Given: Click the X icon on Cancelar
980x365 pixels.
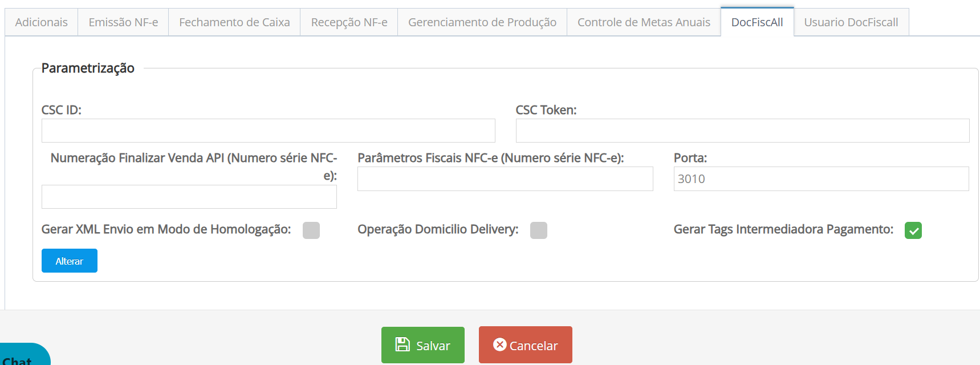Looking at the screenshot, I should coord(499,344).
